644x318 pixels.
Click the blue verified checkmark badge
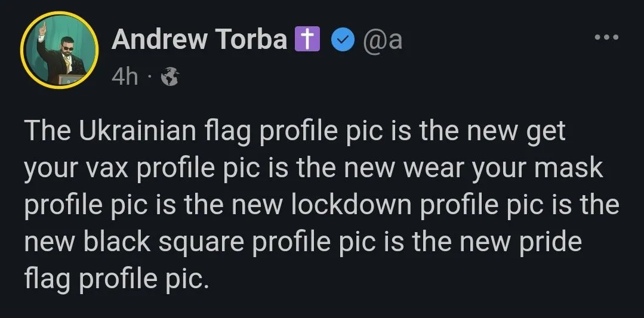point(342,41)
